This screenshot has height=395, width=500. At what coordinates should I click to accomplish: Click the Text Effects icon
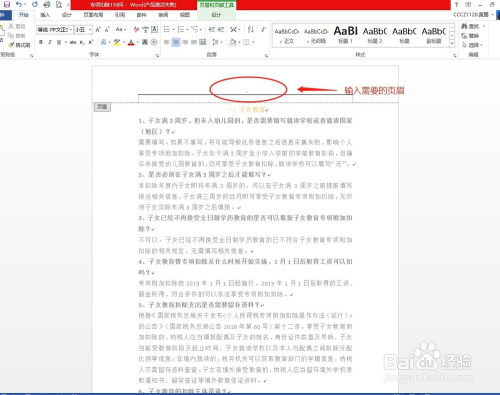104,42
